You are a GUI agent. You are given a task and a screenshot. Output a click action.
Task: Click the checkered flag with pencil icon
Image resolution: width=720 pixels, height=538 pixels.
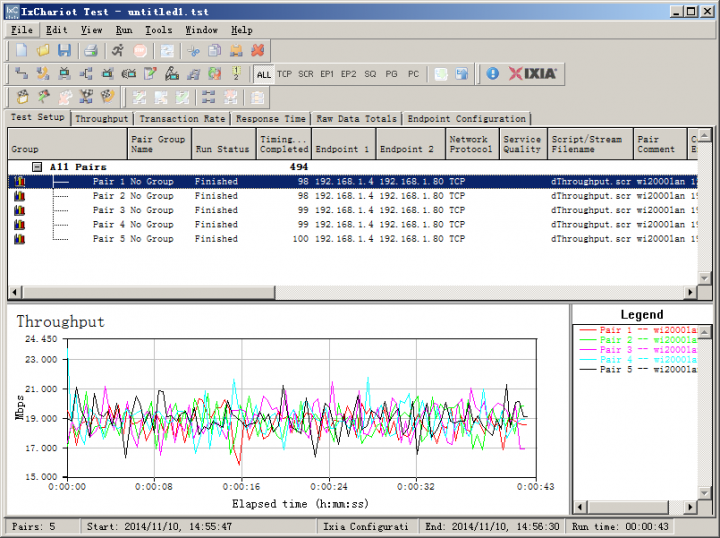[43, 97]
